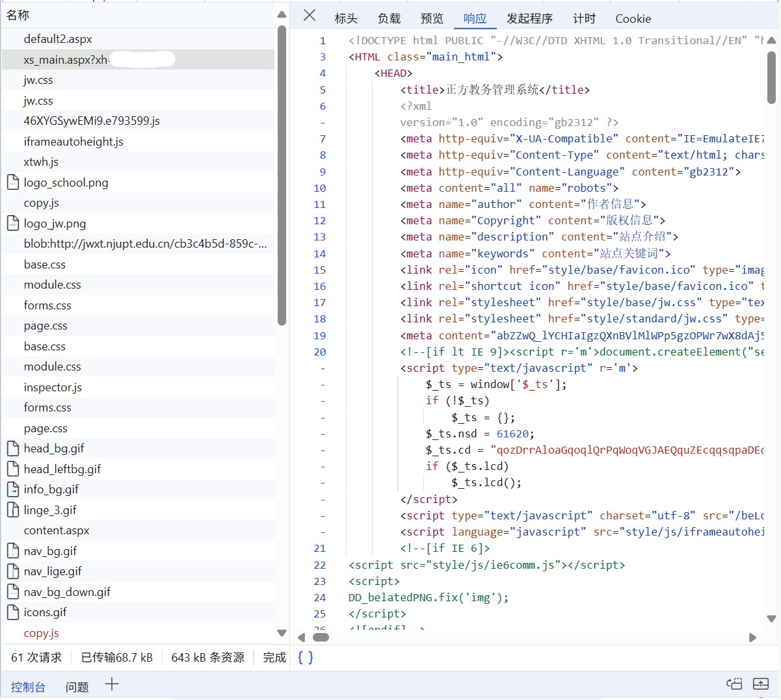Click line number 19 in the response view
Viewport: 781px width, 700px height.
pyautogui.click(x=319, y=335)
